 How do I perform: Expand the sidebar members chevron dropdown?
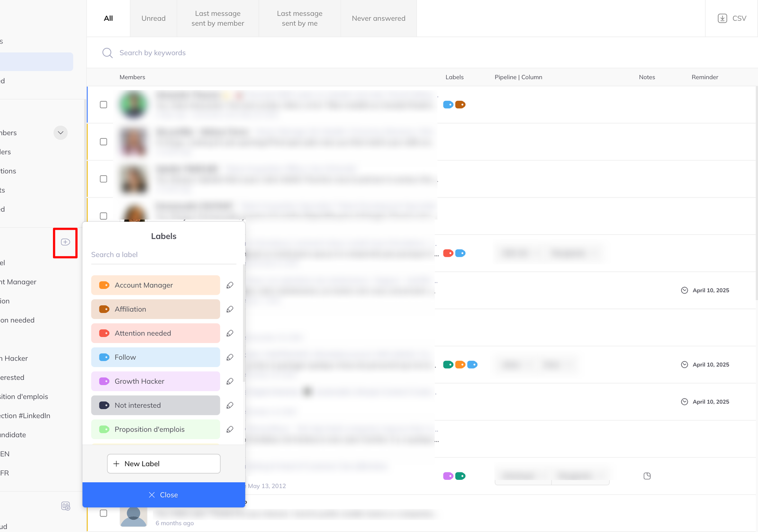61,133
